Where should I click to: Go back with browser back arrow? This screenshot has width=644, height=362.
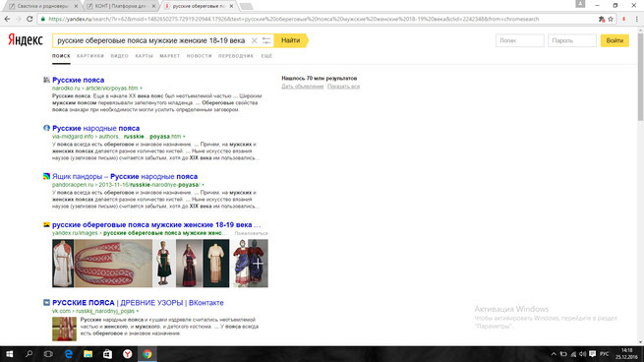8,19
